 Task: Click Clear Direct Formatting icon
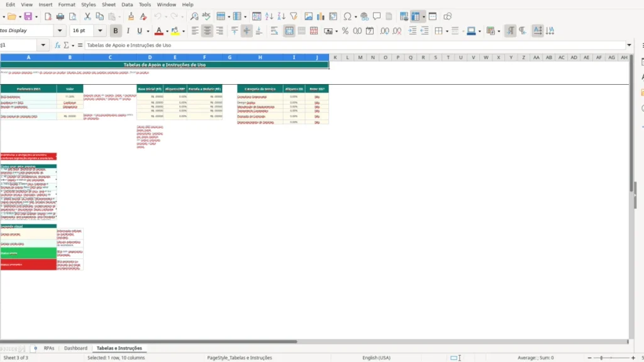(x=143, y=16)
